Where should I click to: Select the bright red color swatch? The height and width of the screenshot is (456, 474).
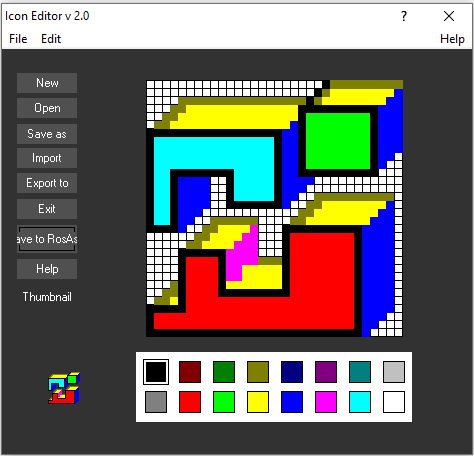pos(190,402)
